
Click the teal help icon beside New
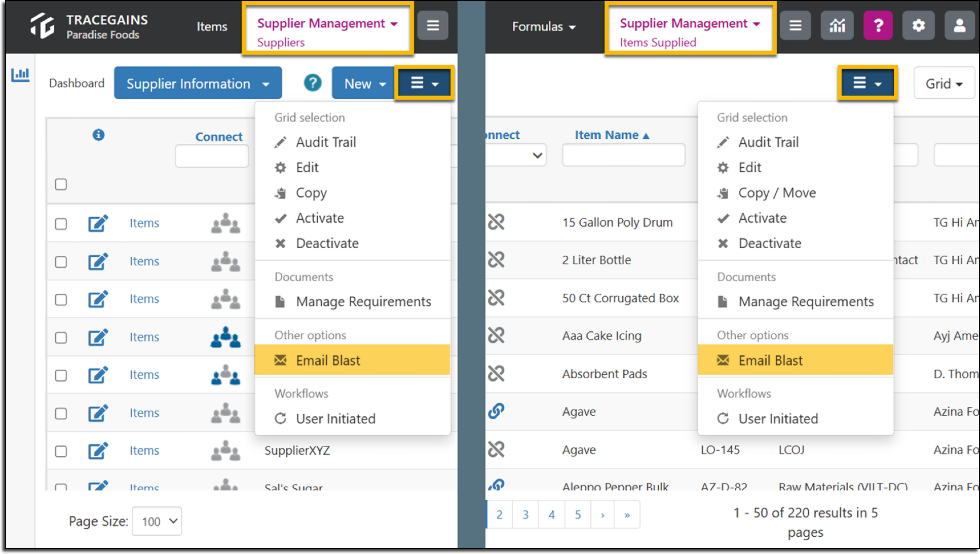point(313,83)
